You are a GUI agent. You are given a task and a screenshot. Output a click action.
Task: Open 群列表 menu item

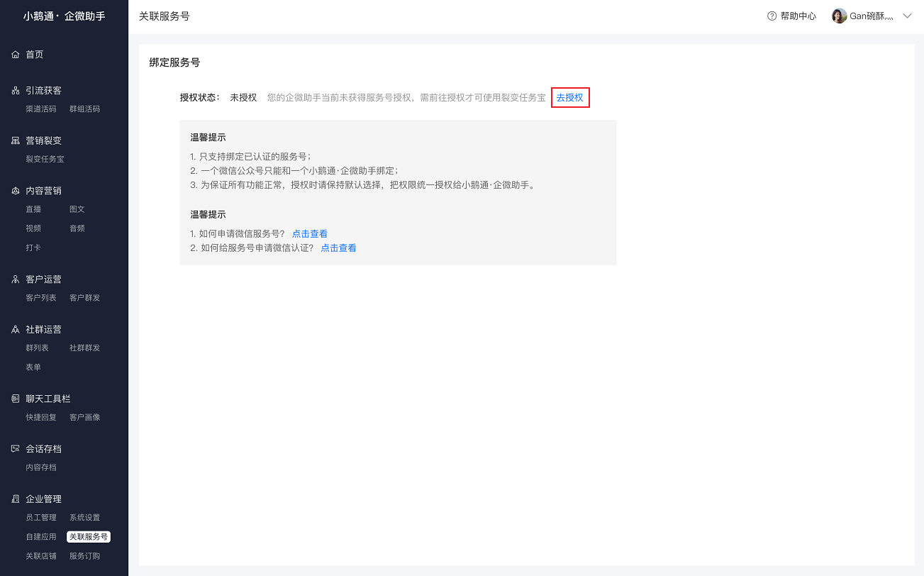(x=38, y=348)
